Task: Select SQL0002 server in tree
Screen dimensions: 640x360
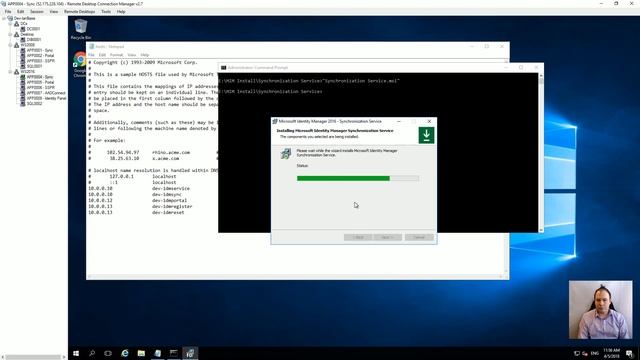Action: click(34, 103)
